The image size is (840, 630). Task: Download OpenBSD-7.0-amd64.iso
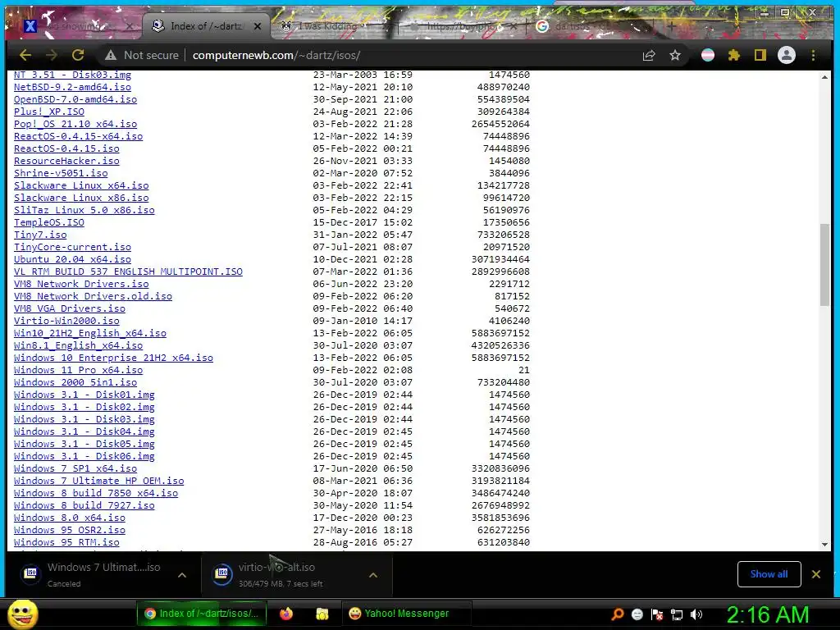click(75, 99)
